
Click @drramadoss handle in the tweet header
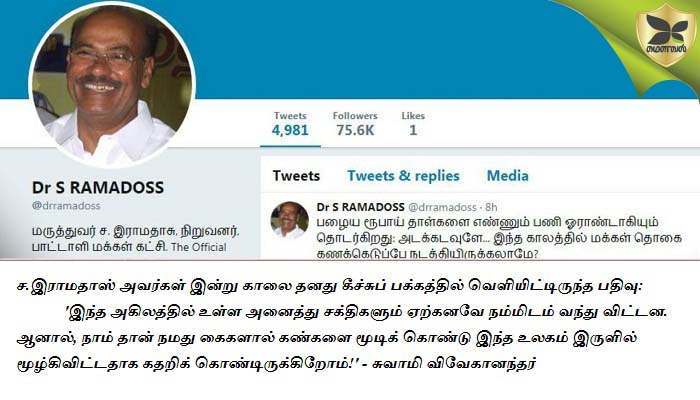pos(442,207)
